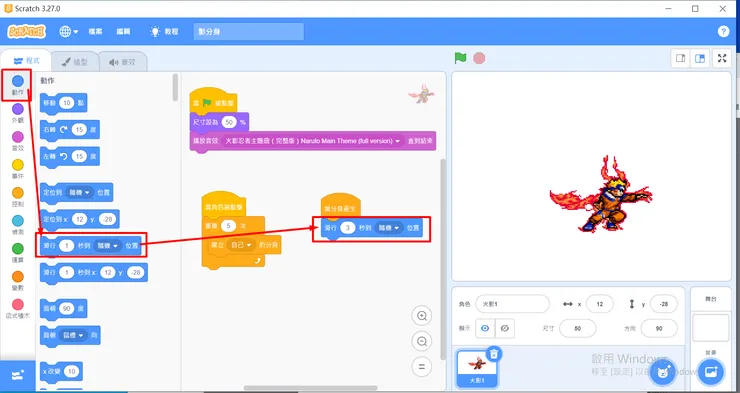Open 鼠標 dropdown in 面朝 block
The image size is (740, 393).
[x=73, y=335]
